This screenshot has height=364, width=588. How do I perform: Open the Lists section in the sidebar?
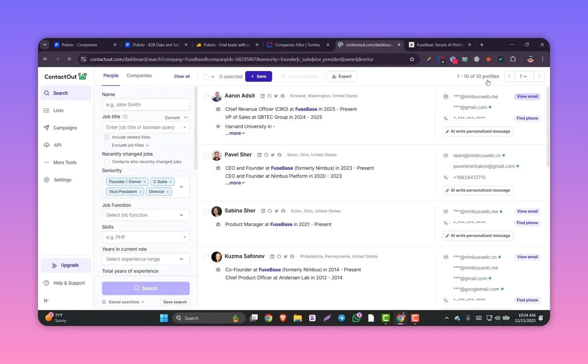pyautogui.click(x=58, y=110)
